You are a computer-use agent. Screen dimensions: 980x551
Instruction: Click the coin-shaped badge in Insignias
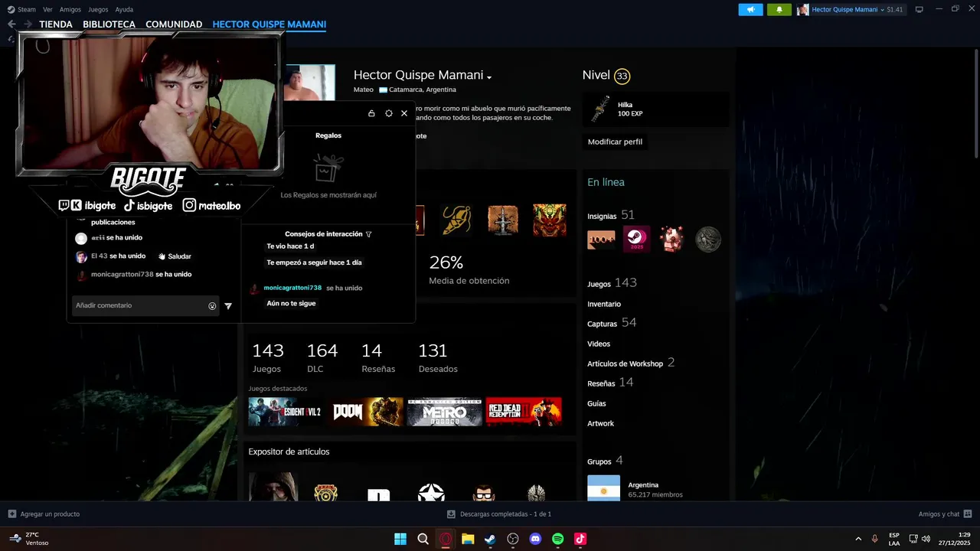pos(708,240)
